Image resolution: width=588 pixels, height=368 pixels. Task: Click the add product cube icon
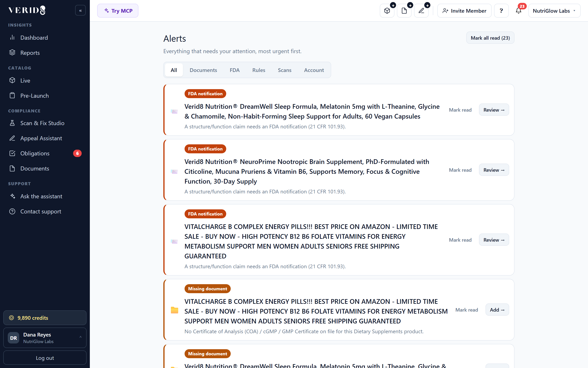387,11
